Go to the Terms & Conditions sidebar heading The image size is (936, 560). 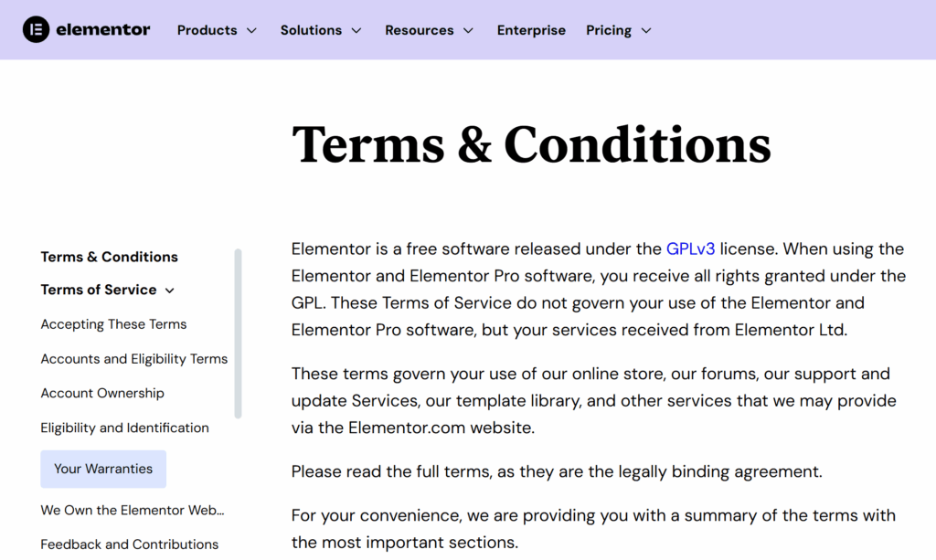point(110,257)
